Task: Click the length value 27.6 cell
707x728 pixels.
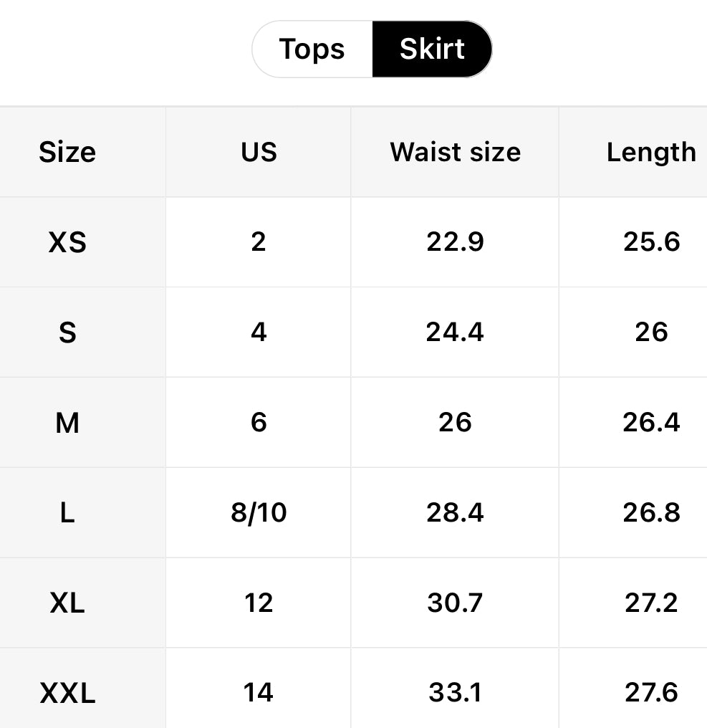Action: (653, 692)
